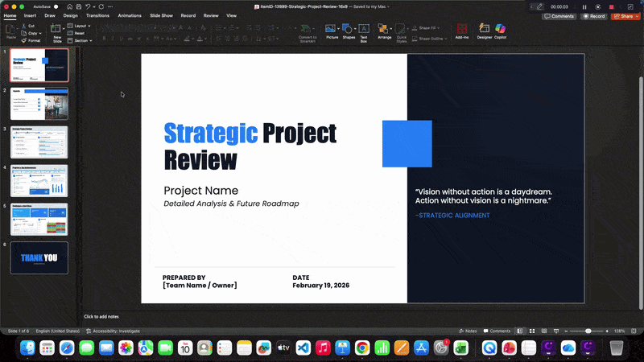The width and height of the screenshot is (644, 362).
Task: Click Accessibility: Investigate in status bar
Action: click(113, 331)
